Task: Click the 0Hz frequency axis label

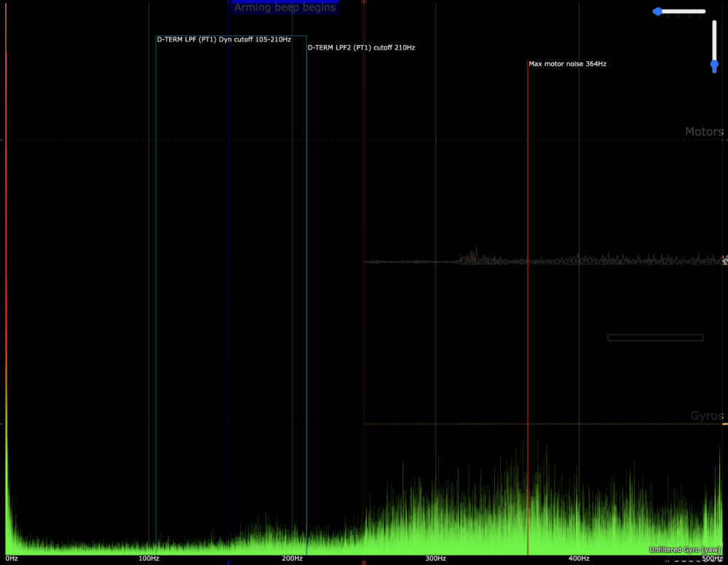Action: coord(10,558)
